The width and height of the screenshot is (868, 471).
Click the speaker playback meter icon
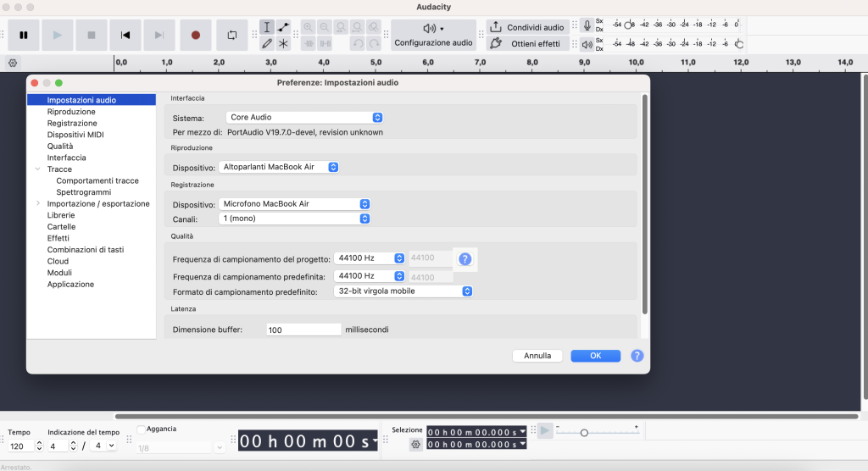[x=587, y=44]
